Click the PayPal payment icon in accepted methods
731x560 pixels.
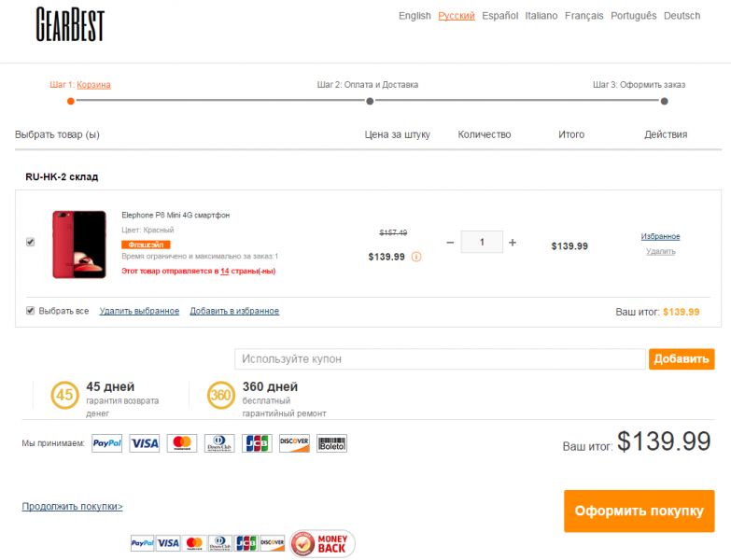pos(106,443)
